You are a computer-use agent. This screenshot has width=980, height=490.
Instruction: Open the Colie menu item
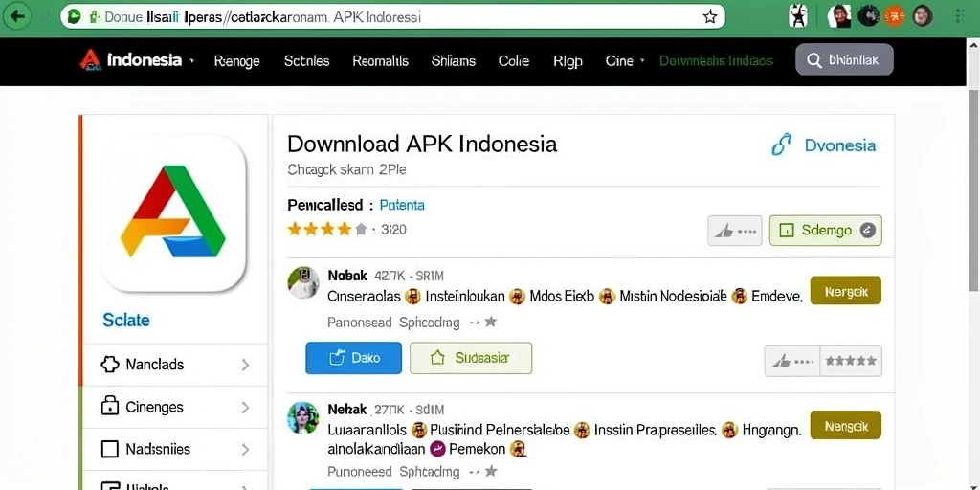(514, 60)
